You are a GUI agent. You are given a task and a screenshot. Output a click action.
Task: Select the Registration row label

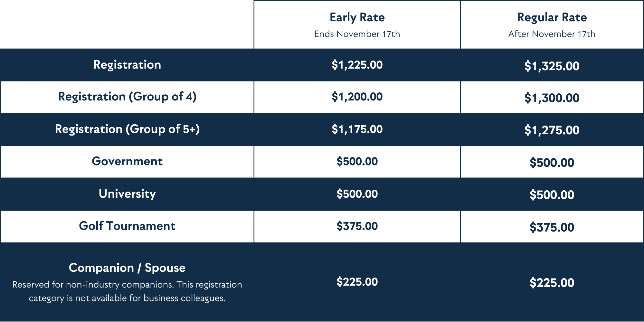pyautogui.click(x=127, y=65)
